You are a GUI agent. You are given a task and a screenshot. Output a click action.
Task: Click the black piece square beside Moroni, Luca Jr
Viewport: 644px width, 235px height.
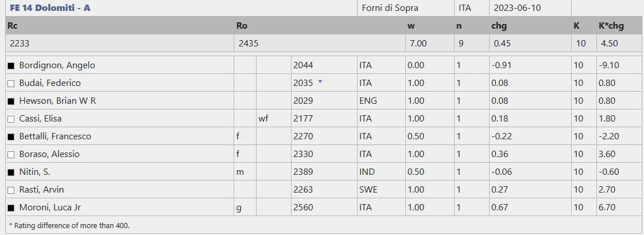coord(11,208)
